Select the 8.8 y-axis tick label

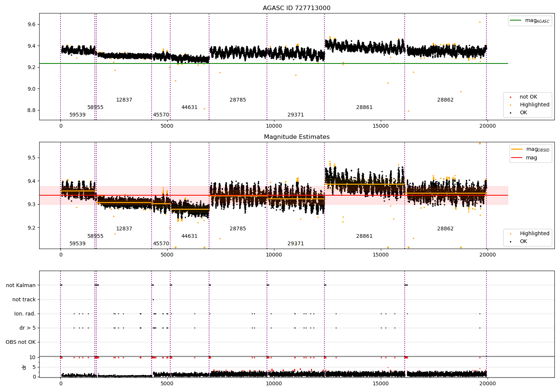click(31, 111)
